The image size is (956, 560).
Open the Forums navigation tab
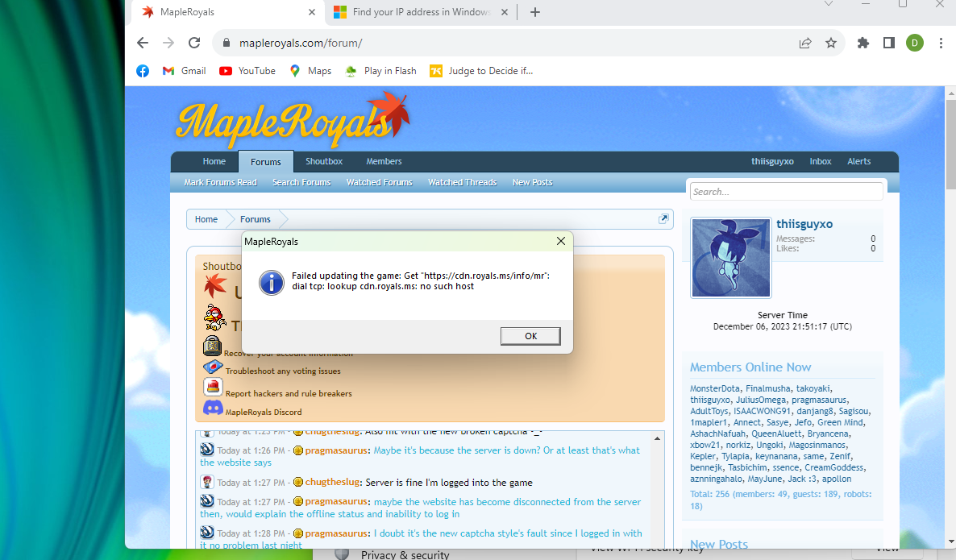(266, 161)
